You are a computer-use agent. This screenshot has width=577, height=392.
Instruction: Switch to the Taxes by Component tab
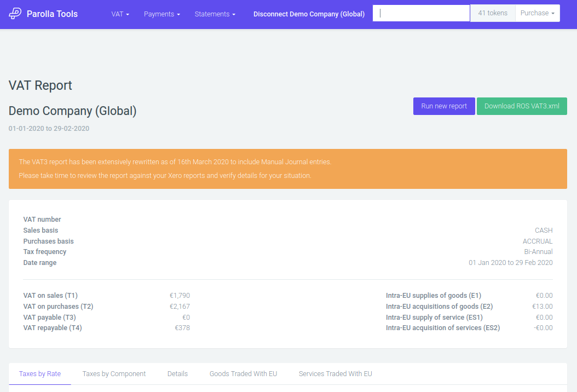coord(114,373)
